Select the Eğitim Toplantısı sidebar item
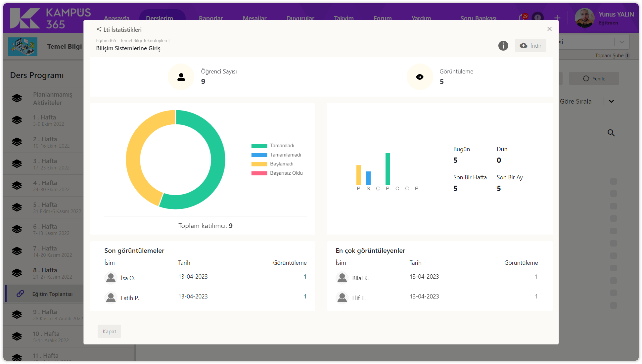This screenshot has width=642, height=364. coord(52,294)
